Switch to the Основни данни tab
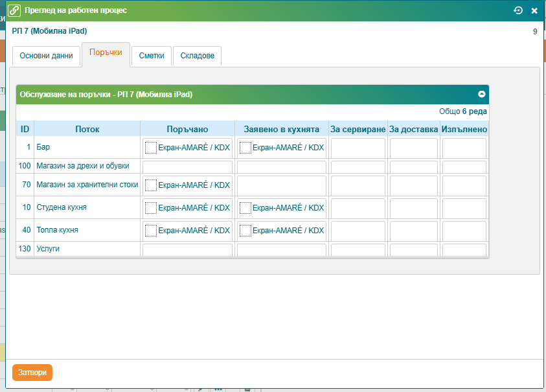The height and width of the screenshot is (392, 546). pyautogui.click(x=45, y=56)
